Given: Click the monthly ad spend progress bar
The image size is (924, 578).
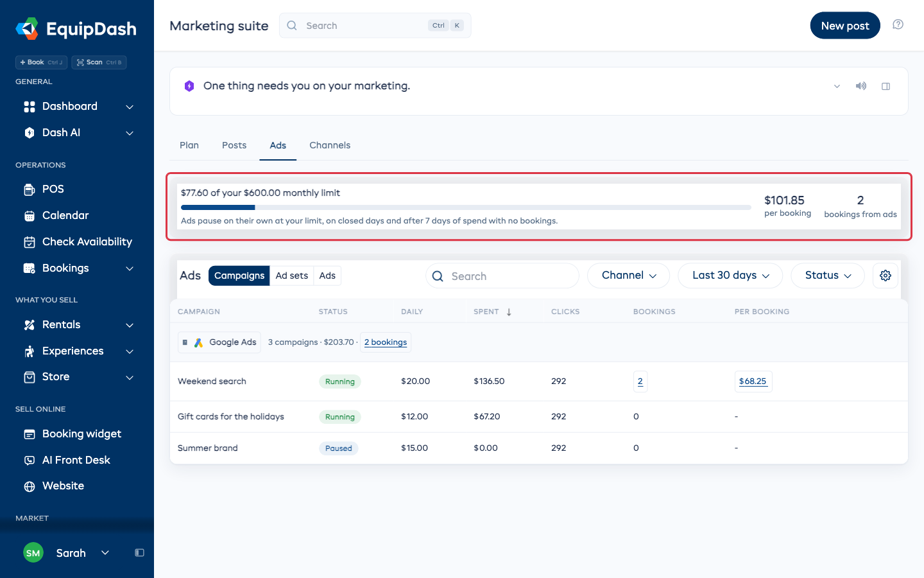Looking at the screenshot, I should [x=466, y=207].
